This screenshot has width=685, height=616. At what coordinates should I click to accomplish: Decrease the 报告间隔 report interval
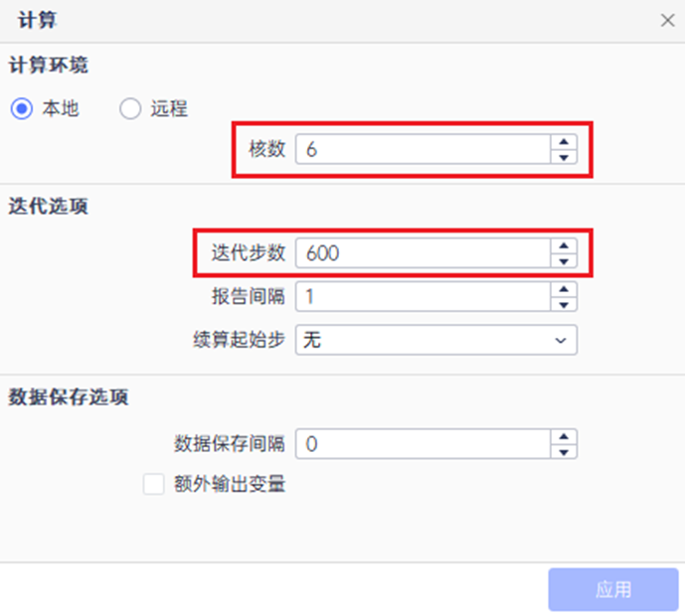click(564, 304)
